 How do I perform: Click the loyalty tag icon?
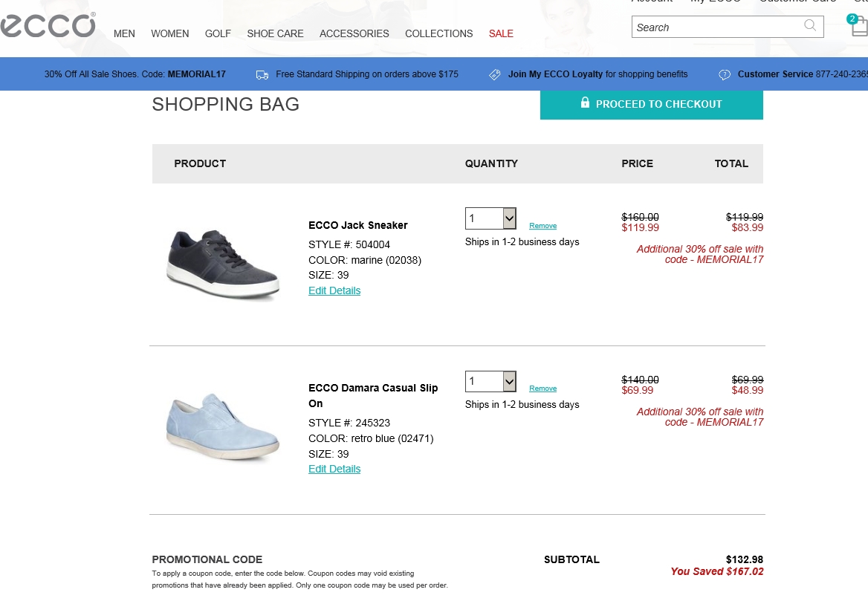click(x=495, y=74)
